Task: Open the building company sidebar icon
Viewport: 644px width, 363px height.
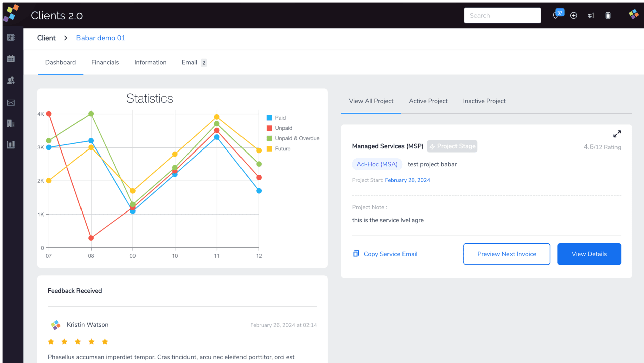Action: (x=11, y=123)
